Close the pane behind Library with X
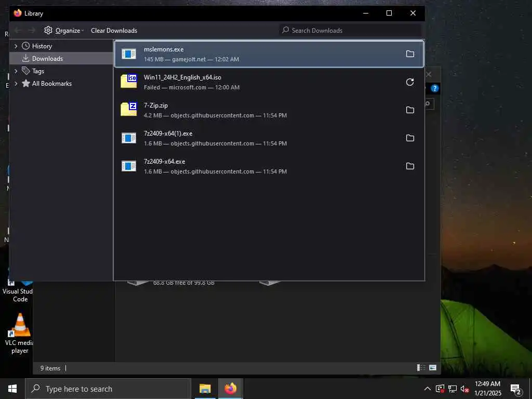Screen dimensions: 532x399 click(x=429, y=75)
